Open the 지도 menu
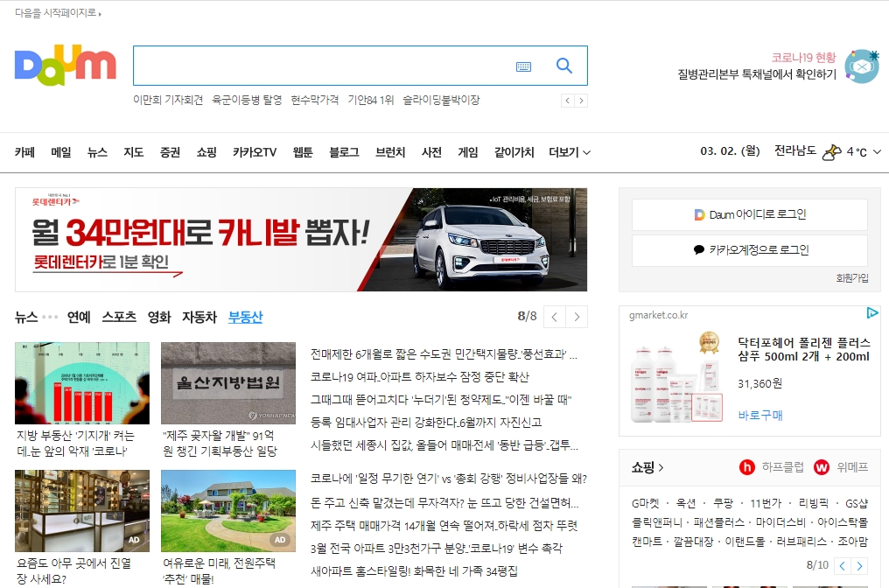 134,152
